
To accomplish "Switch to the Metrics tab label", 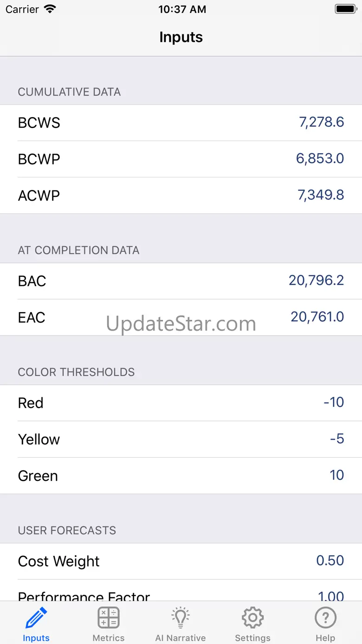I will point(109,638).
